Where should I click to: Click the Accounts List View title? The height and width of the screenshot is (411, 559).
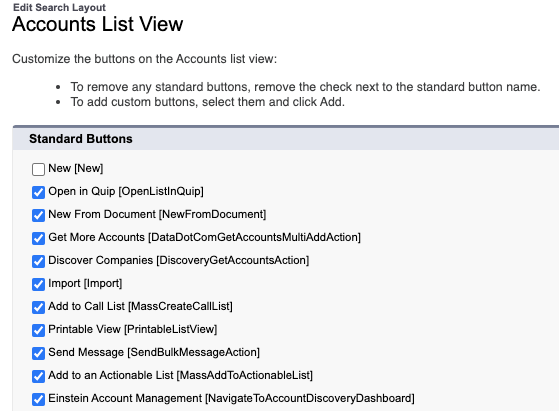click(98, 24)
